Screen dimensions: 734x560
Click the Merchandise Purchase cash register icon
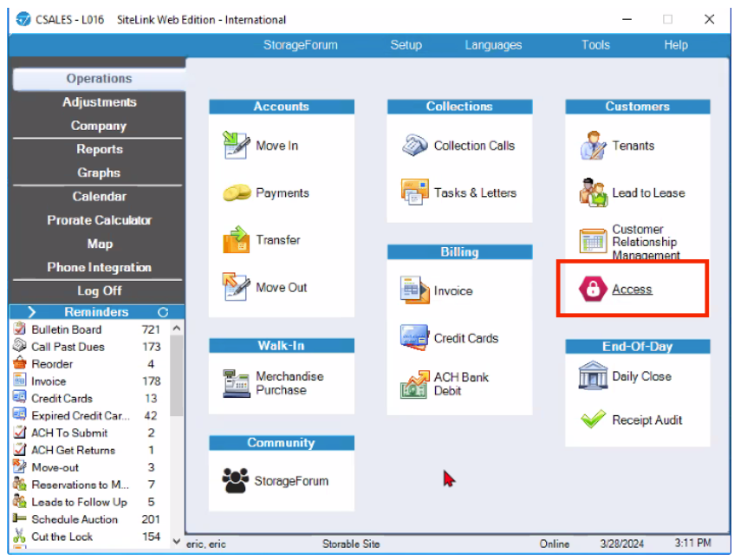pos(236,383)
